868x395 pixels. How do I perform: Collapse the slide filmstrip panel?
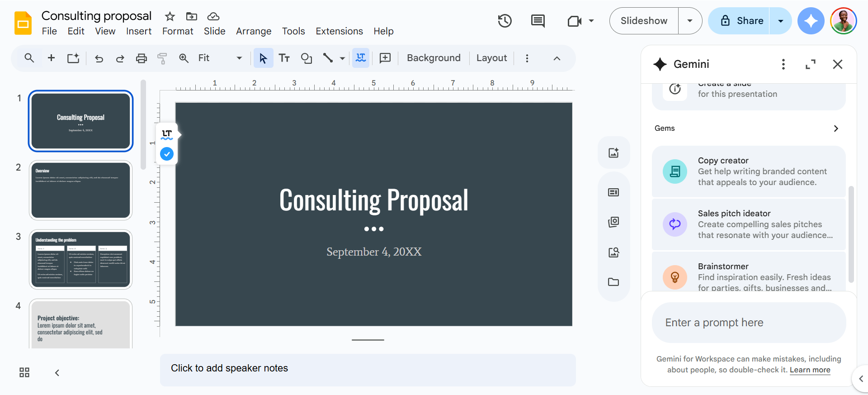[57, 373]
